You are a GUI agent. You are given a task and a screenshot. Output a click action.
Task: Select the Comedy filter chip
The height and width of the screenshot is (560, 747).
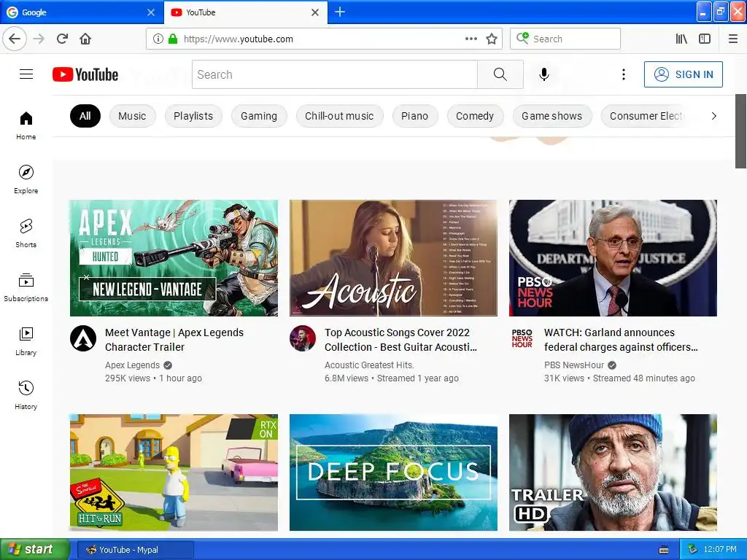point(475,116)
